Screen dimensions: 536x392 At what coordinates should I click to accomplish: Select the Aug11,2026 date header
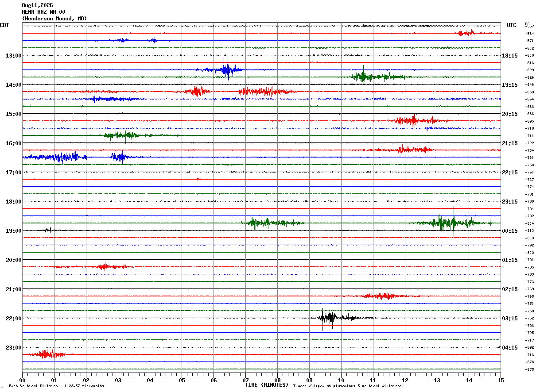pyautogui.click(x=37, y=5)
